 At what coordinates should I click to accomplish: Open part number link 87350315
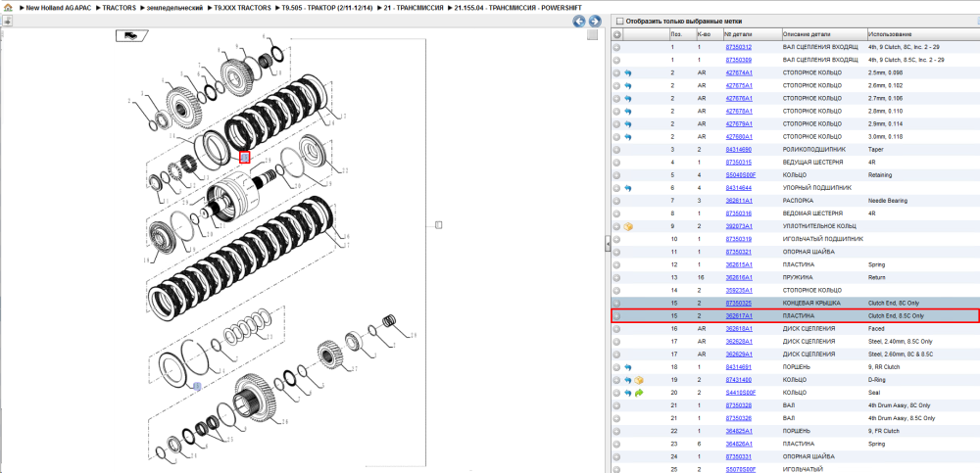coord(738,163)
